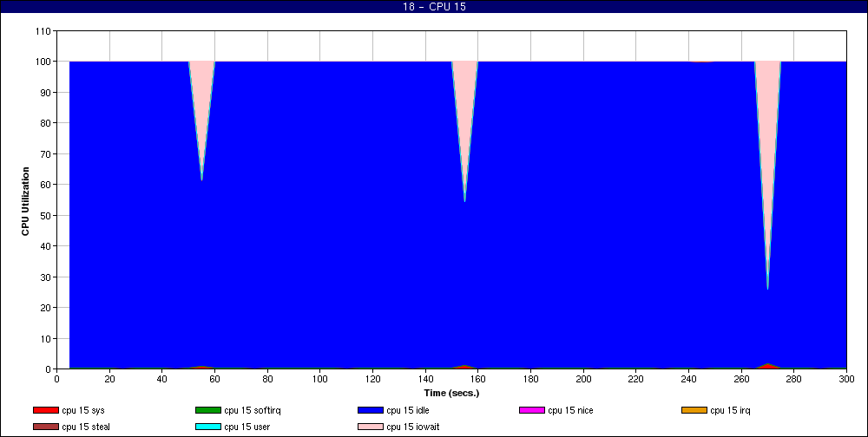Screen dimensions: 868x437
Task: Click the red cpu 15 sys legend swatch
Action: tap(45, 410)
